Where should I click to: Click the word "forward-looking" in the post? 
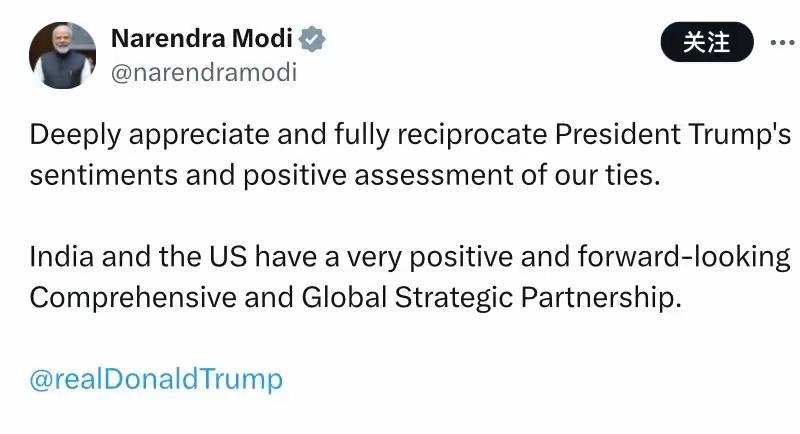(684, 257)
